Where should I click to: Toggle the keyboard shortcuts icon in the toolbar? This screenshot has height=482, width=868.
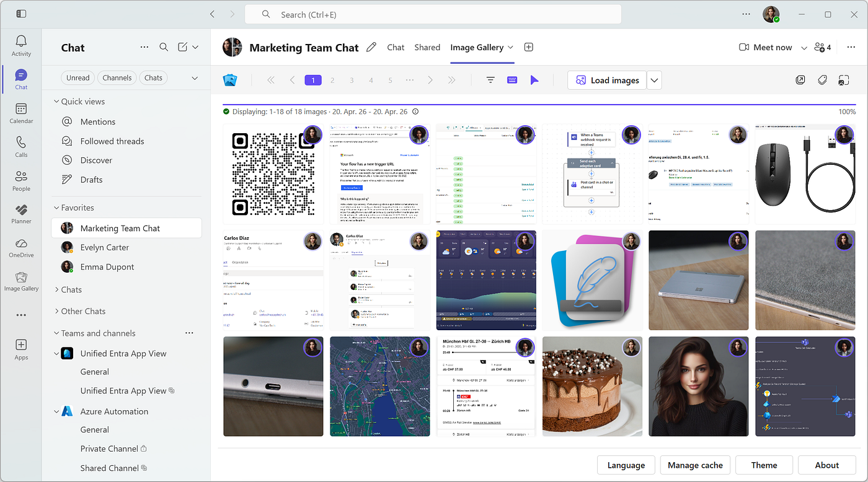tap(512, 80)
